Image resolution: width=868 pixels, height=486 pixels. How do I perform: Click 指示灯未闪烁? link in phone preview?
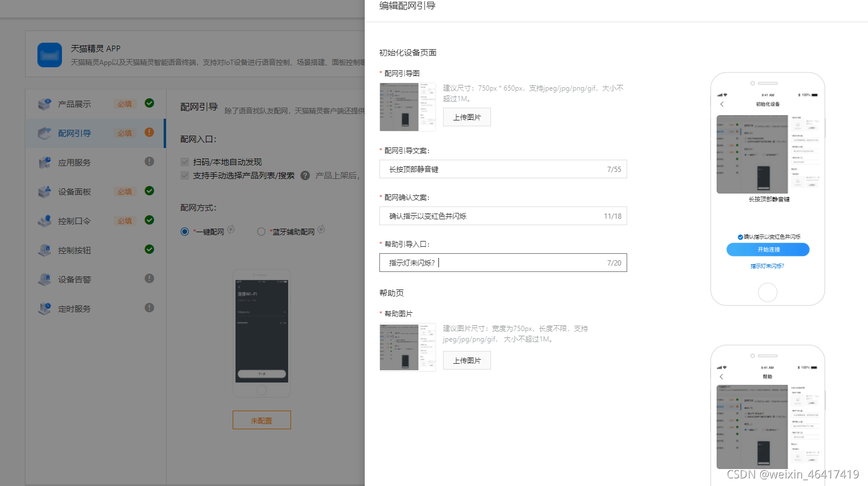click(767, 266)
